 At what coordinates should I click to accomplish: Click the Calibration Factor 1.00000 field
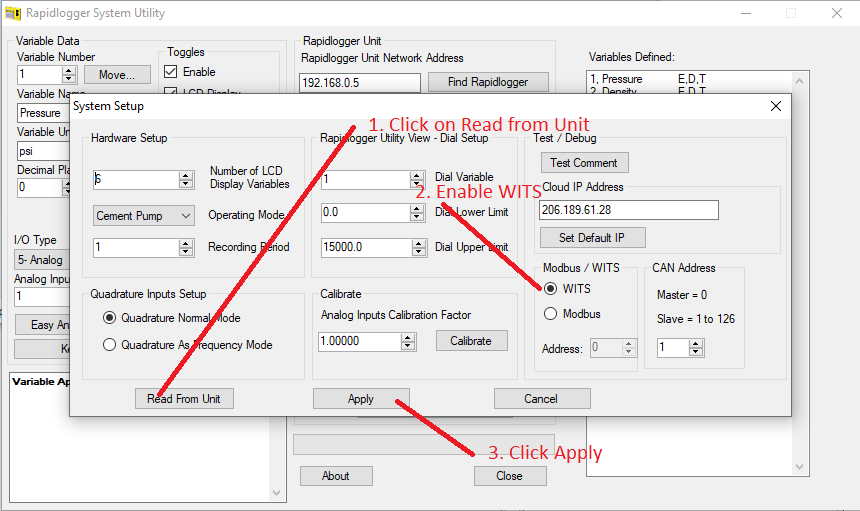pos(359,341)
